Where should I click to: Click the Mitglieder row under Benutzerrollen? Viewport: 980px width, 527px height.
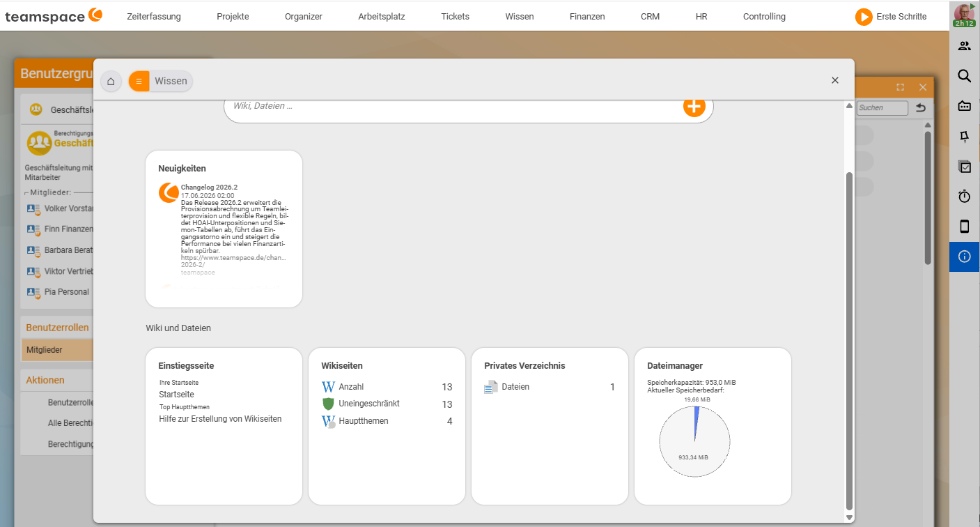[x=57, y=350]
